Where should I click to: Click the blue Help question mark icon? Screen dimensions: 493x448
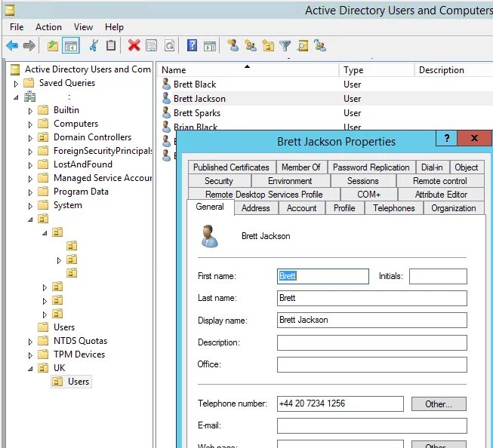click(x=192, y=46)
